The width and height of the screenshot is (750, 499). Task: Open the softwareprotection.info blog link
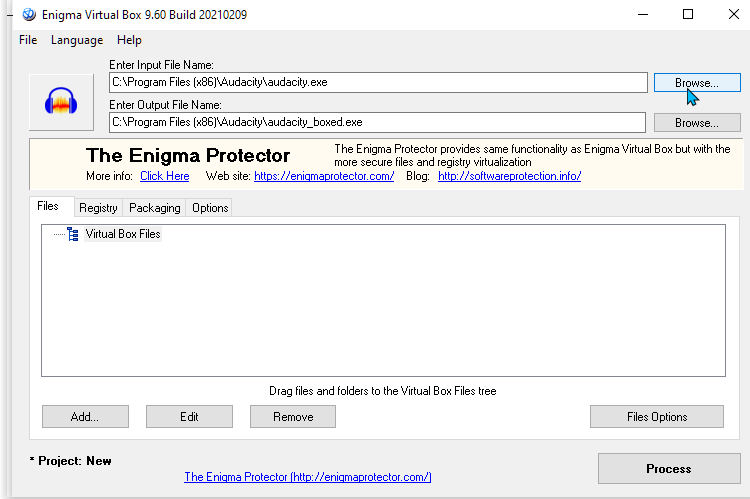click(509, 176)
